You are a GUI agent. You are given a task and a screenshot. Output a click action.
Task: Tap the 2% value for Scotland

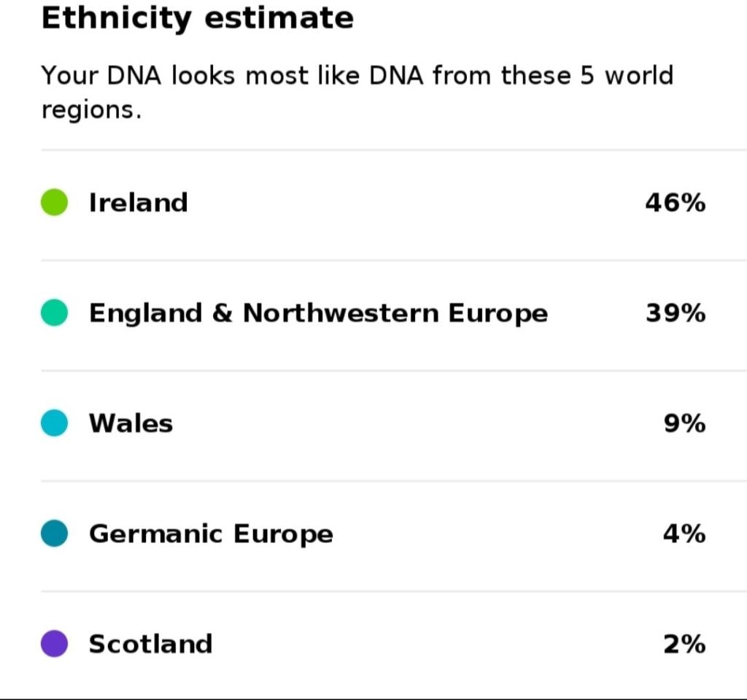point(684,644)
